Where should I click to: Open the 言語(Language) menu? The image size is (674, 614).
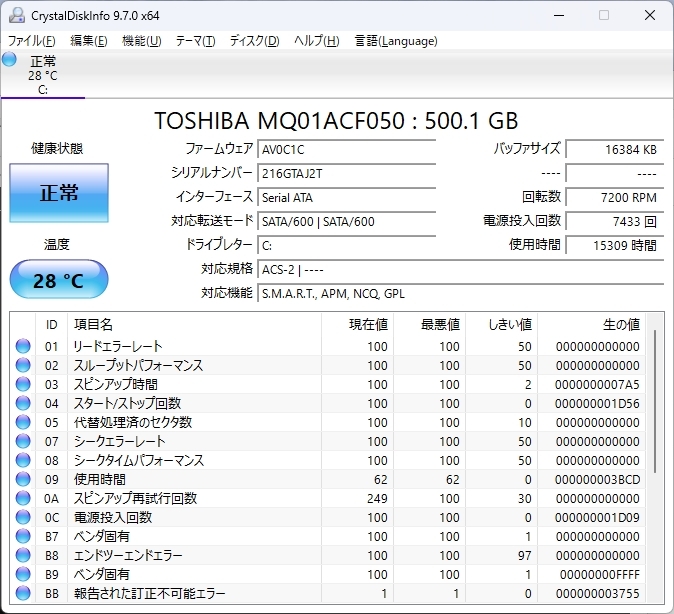[396, 41]
